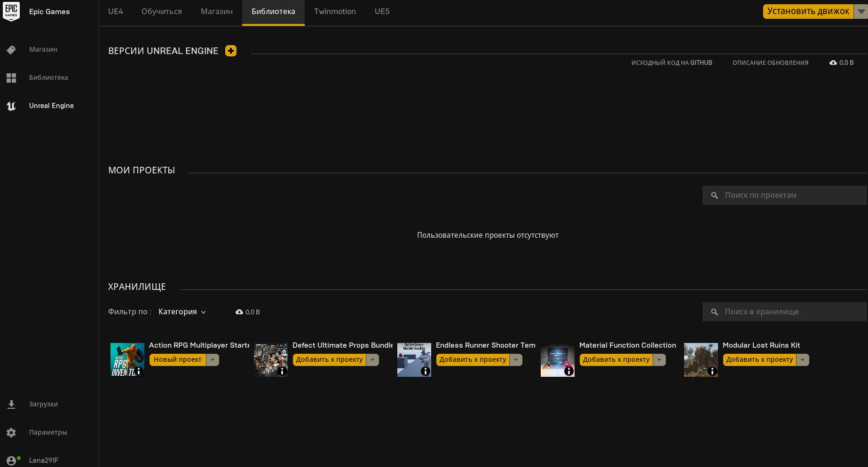
Task: Open the Магазин tag icon in sidebar
Action: tap(11, 50)
